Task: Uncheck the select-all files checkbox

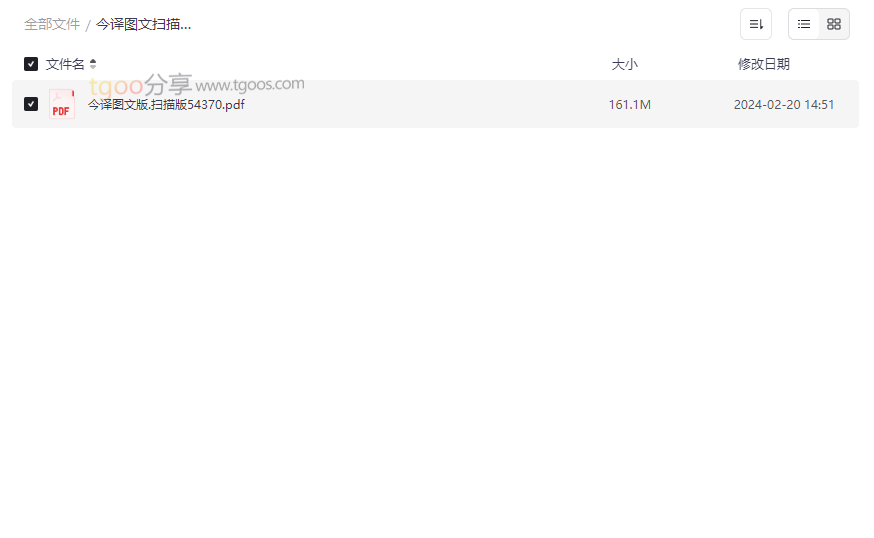Action: pyautogui.click(x=31, y=64)
